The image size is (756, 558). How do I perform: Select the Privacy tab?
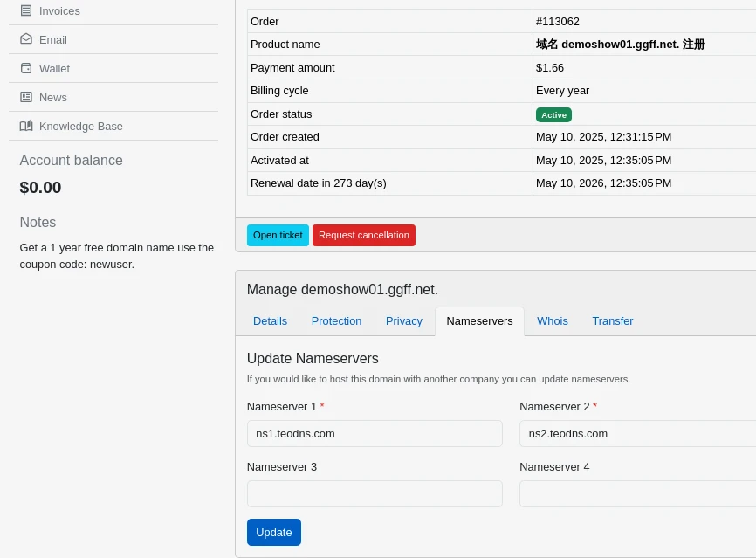click(x=404, y=321)
